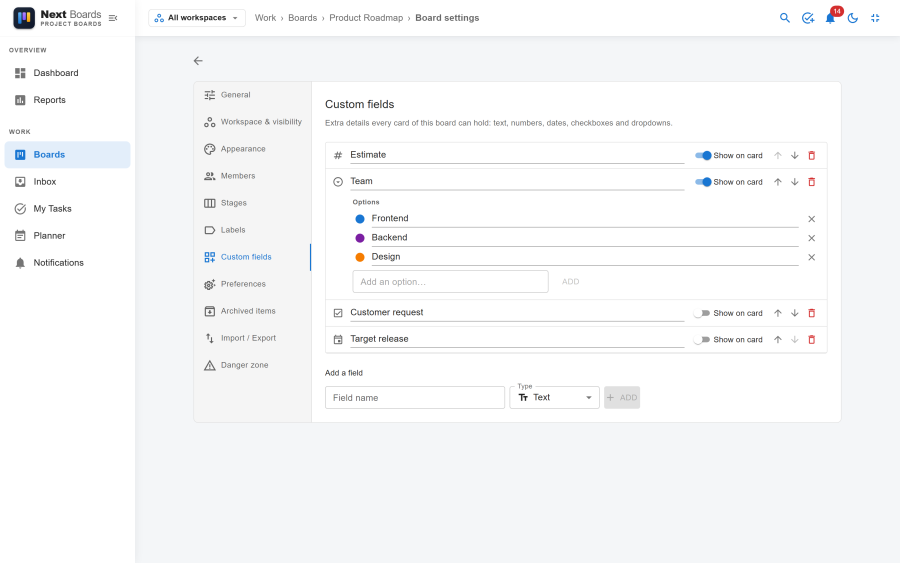
Task: Open Notifications in sidebar
Action: [68, 263]
